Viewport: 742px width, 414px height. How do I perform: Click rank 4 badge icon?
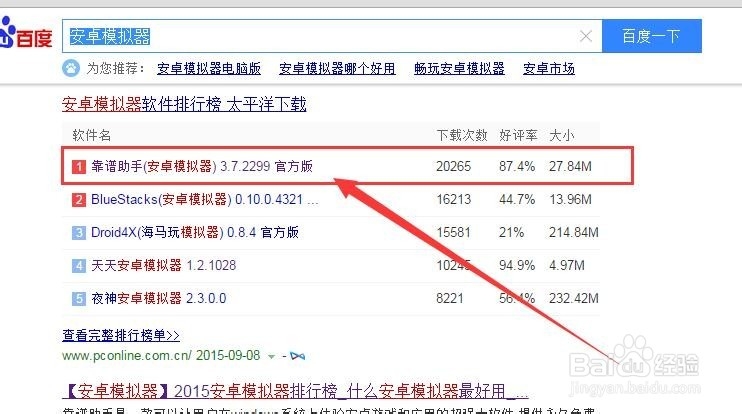[x=79, y=266]
